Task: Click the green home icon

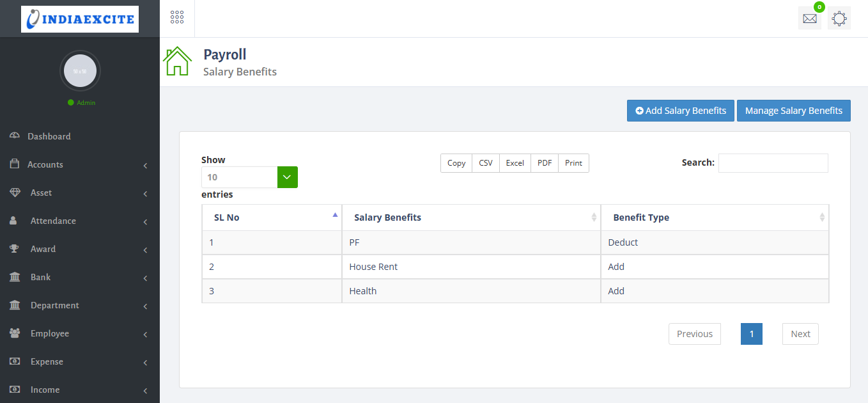Action: click(177, 62)
